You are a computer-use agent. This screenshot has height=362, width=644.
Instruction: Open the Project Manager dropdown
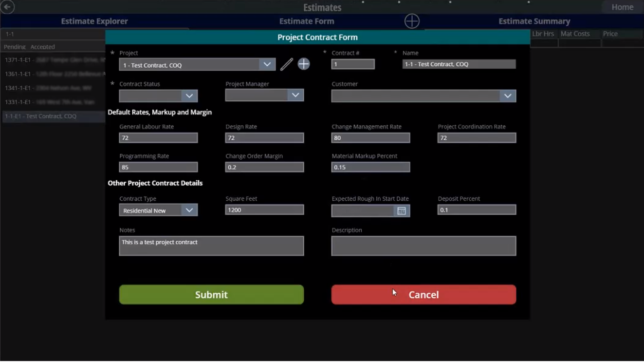click(295, 95)
